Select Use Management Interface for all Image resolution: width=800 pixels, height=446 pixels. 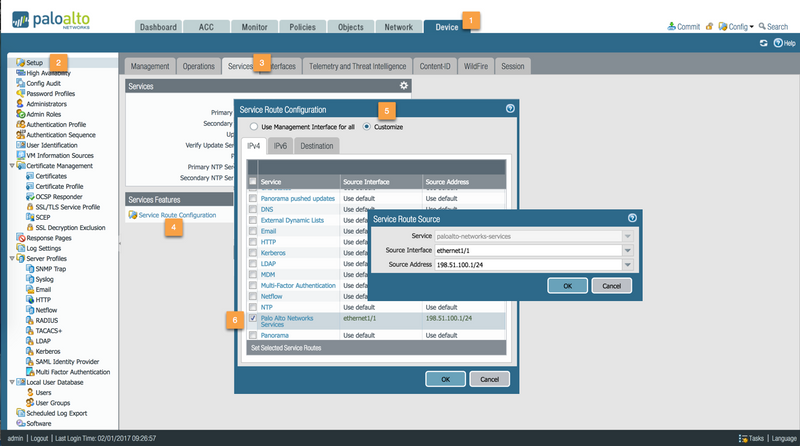pos(254,127)
